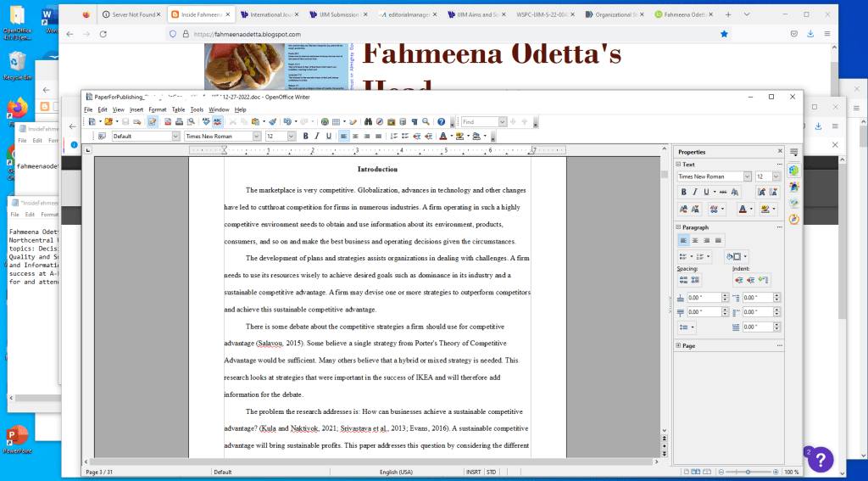Open the File menu in Writer

[x=88, y=109]
